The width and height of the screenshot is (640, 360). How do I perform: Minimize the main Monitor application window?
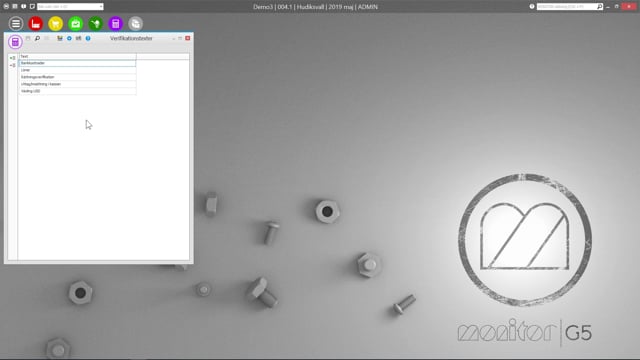point(608,7)
